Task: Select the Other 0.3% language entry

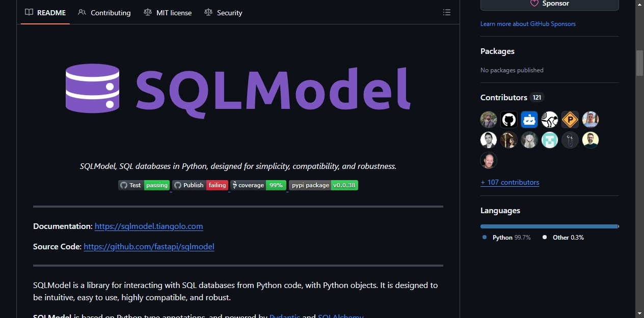Action: click(563, 238)
